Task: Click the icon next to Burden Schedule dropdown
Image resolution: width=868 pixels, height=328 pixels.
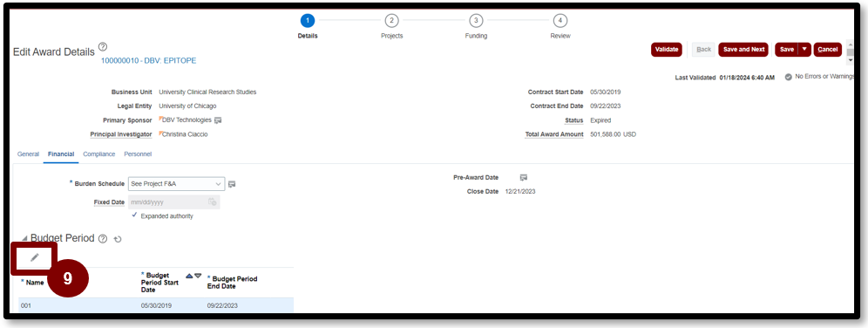Action: coord(232,184)
